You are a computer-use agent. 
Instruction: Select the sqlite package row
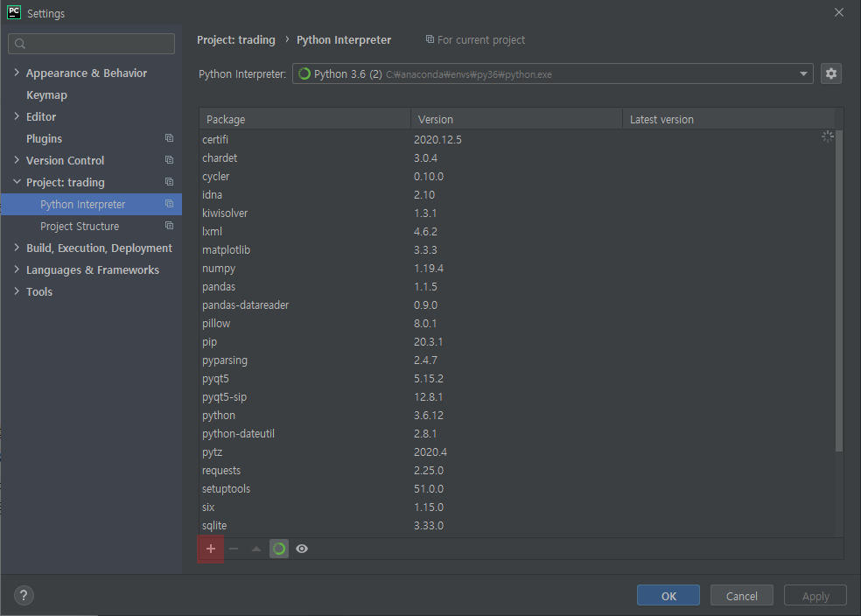point(517,526)
